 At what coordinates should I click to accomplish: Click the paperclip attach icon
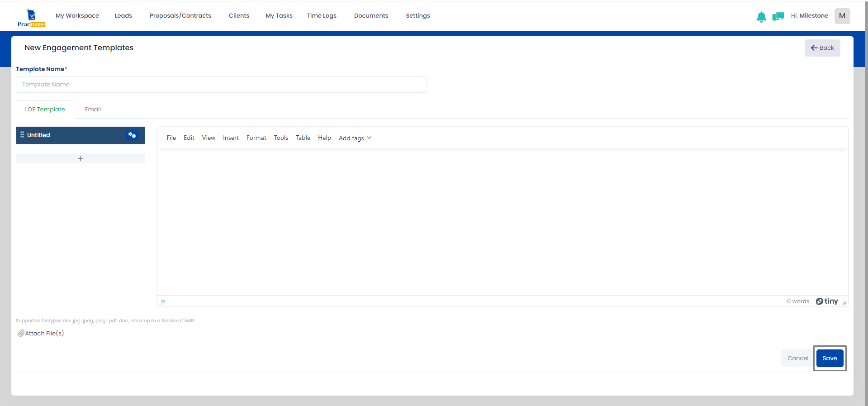[x=21, y=333]
